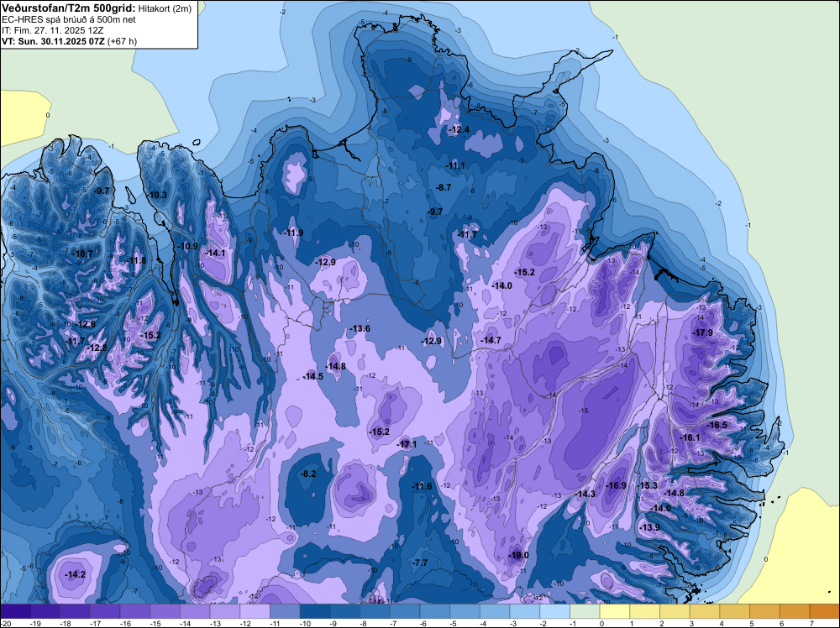
Task: Select the -11.1 temperature reading
Action: [455, 165]
